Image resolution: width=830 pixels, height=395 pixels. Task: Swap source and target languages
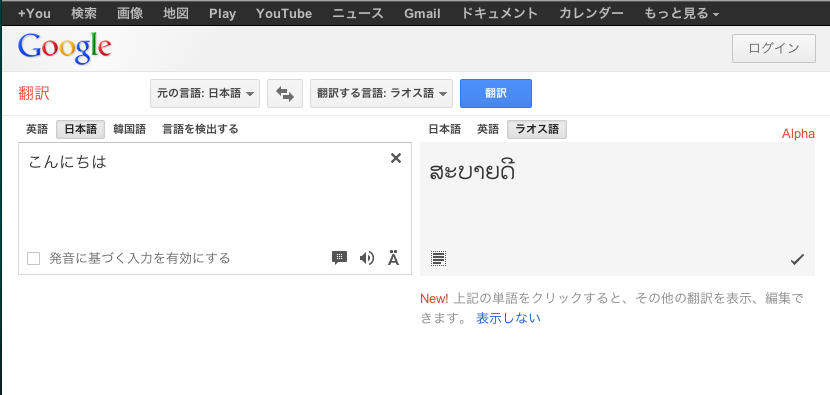click(x=285, y=94)
